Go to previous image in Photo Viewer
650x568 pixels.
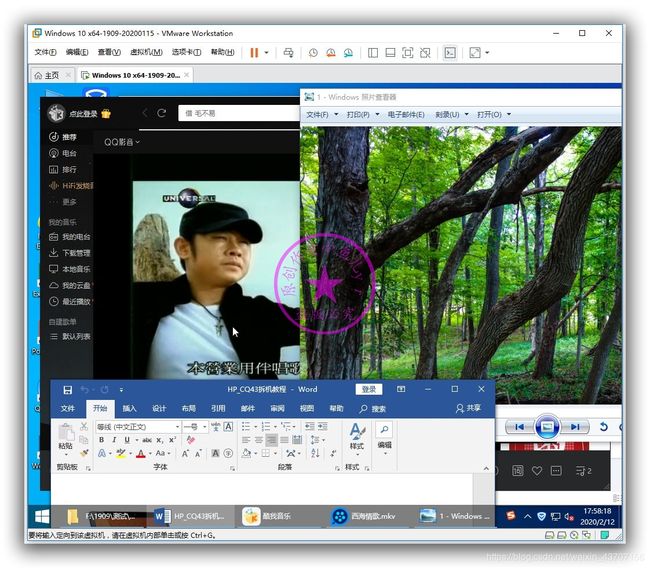coord(519,427)
